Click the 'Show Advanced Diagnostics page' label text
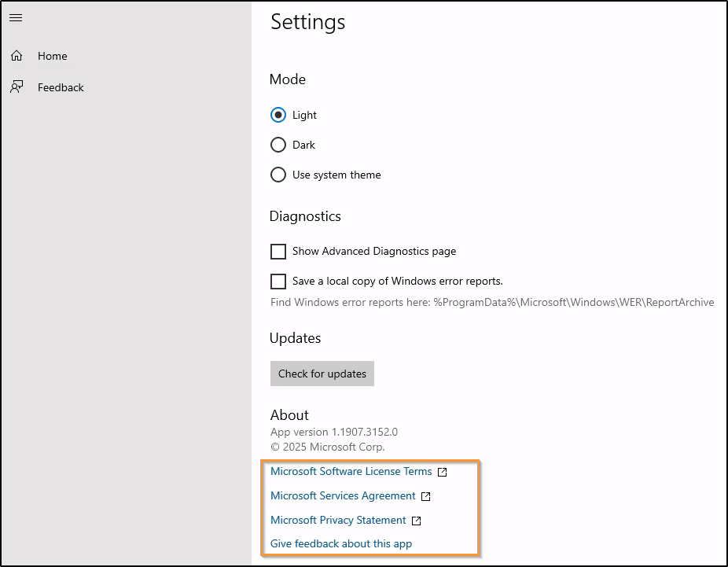Viewport: 728px width, 567px height. coord(374,252)
